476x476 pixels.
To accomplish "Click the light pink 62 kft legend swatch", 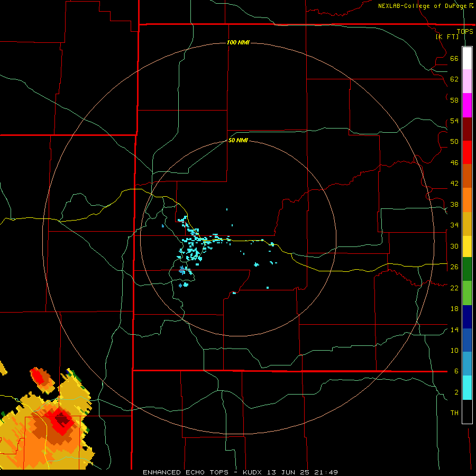I will (467, 81).
